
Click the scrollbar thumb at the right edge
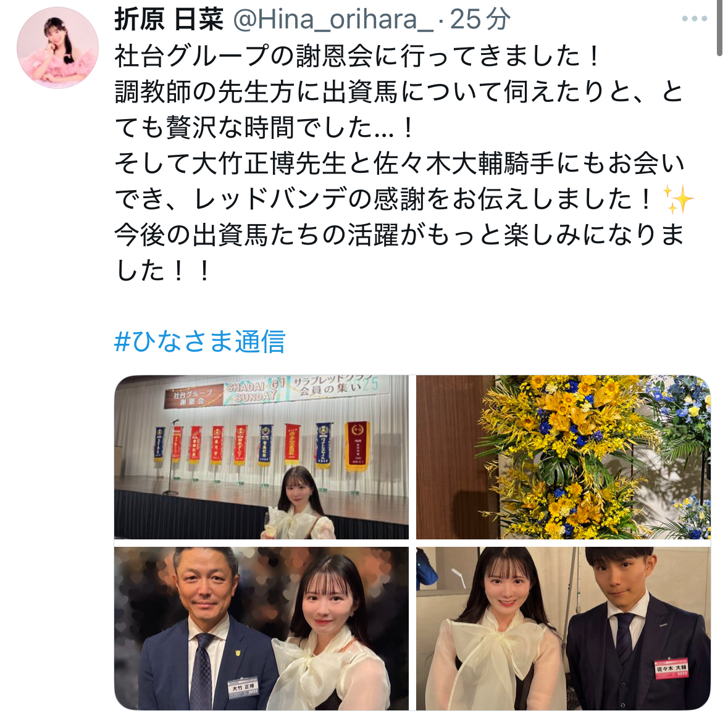720,28
